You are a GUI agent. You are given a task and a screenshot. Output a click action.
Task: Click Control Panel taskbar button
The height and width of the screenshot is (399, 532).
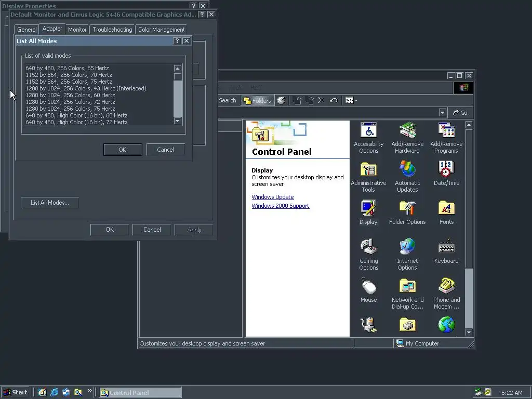(140, 393)
